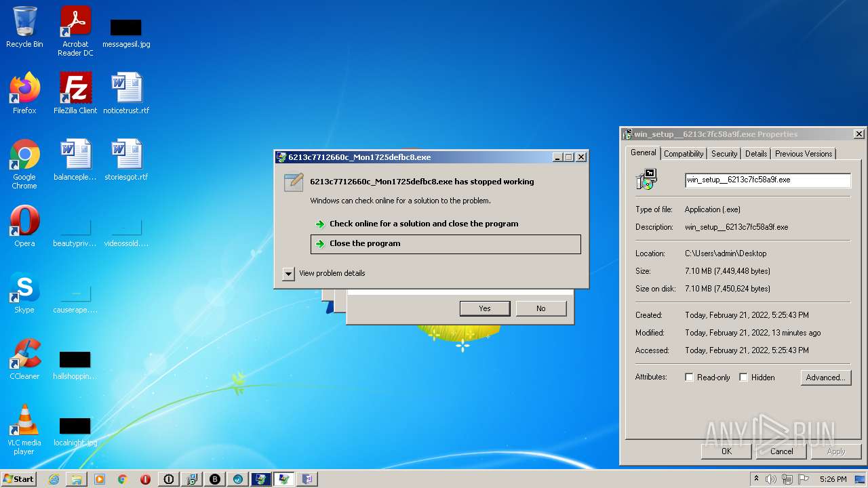Select the beautypriv... desktop file
Image resolution: width=868 pixels, height=488 pixels.
75,233
